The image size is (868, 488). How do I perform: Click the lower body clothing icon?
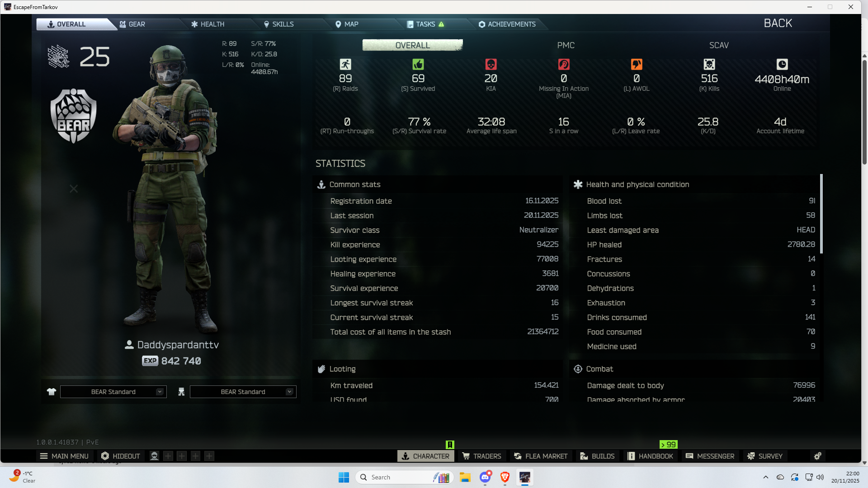click(x=181, y=392)
